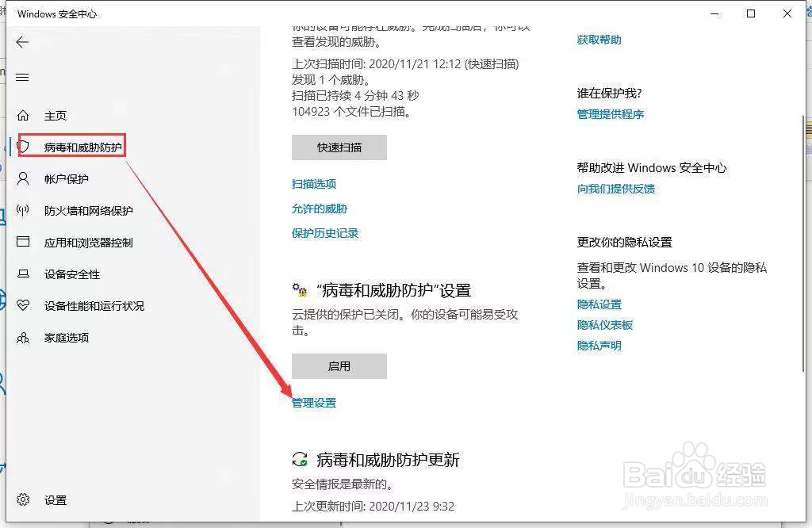Click the 病毒和威胁防护更新 heading
Screen dimensions: 812x528
point(388,460)
